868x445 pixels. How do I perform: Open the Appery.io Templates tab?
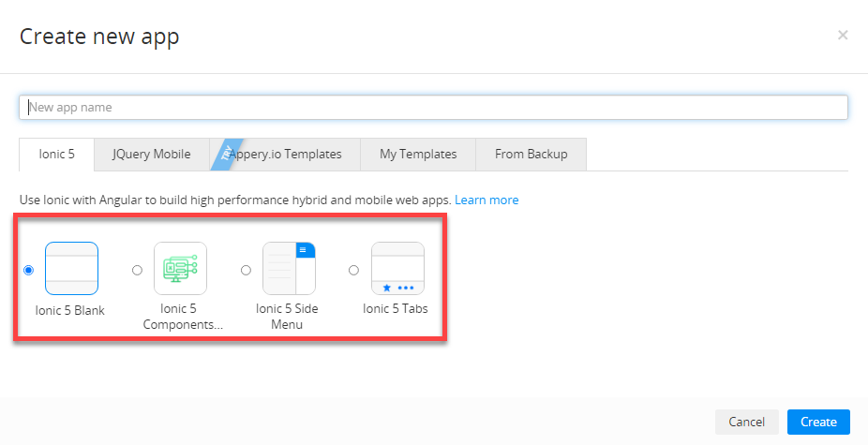pyautogui.click(x=285, y=155)
